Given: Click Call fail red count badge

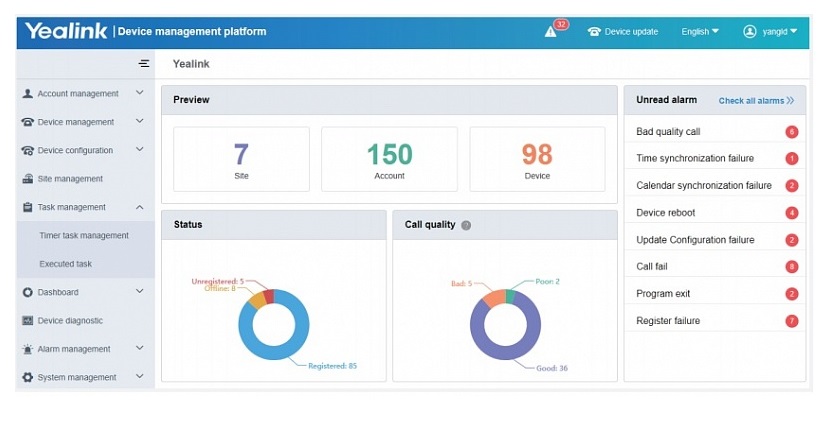Looking at the screenshot, I should (x=792, y=267).
